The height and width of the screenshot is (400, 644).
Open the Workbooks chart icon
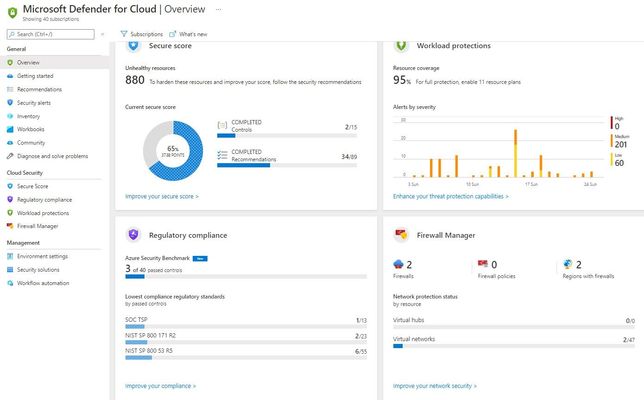[10, 129]
